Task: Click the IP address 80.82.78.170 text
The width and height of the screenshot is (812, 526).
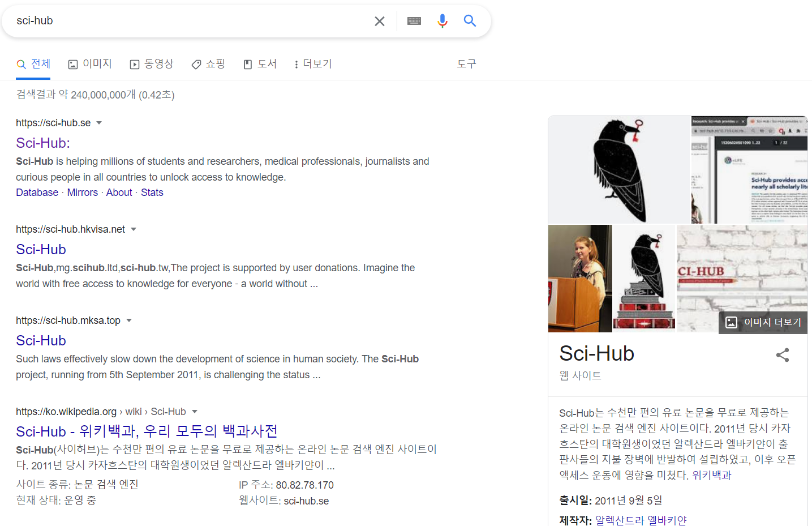Action: pos(304,485)
